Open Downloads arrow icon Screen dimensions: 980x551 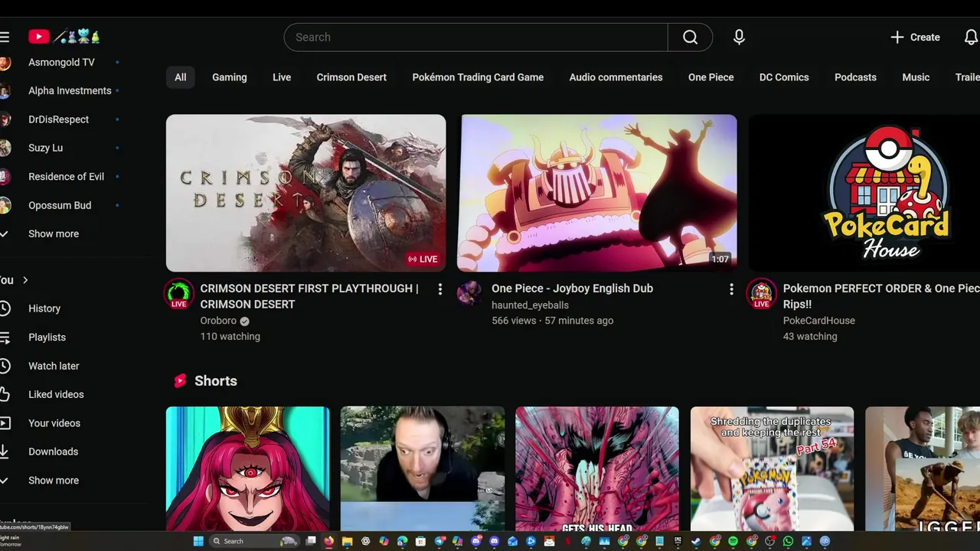[5, 452]
